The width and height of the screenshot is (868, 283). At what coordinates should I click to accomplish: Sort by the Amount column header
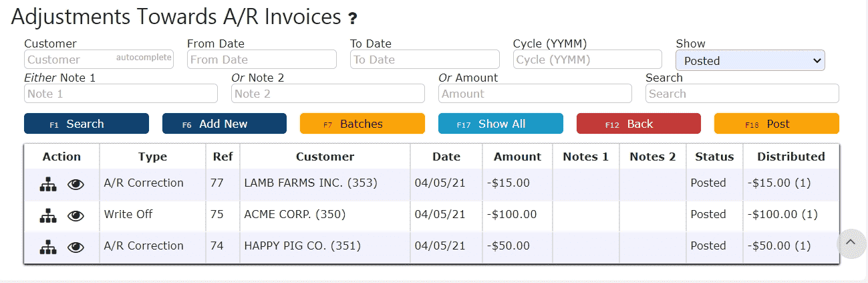[517, 157]
